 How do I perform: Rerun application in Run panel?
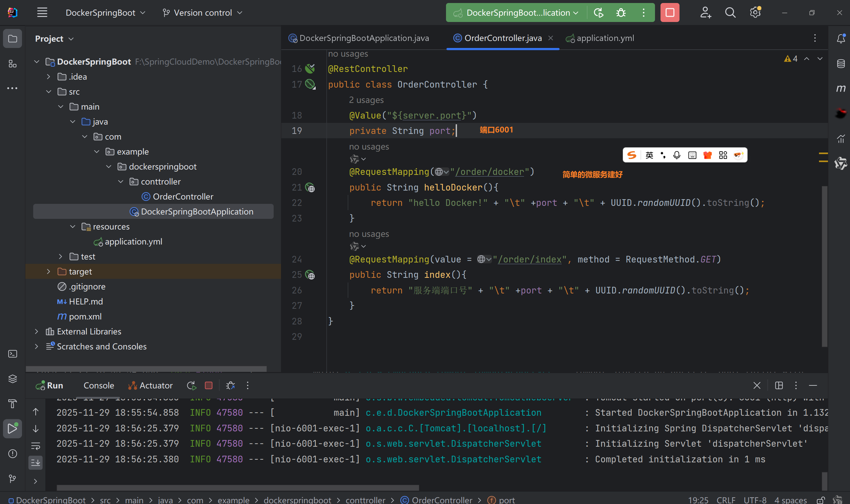pos(191,385)
